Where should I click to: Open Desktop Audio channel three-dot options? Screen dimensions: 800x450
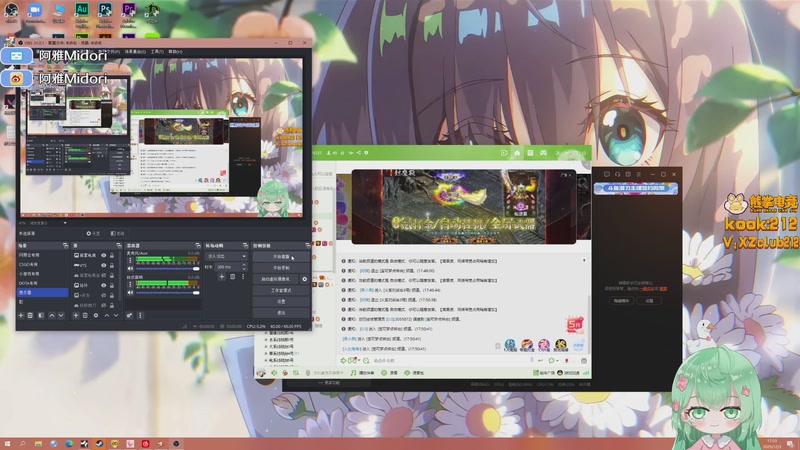(x=130, y=285)
